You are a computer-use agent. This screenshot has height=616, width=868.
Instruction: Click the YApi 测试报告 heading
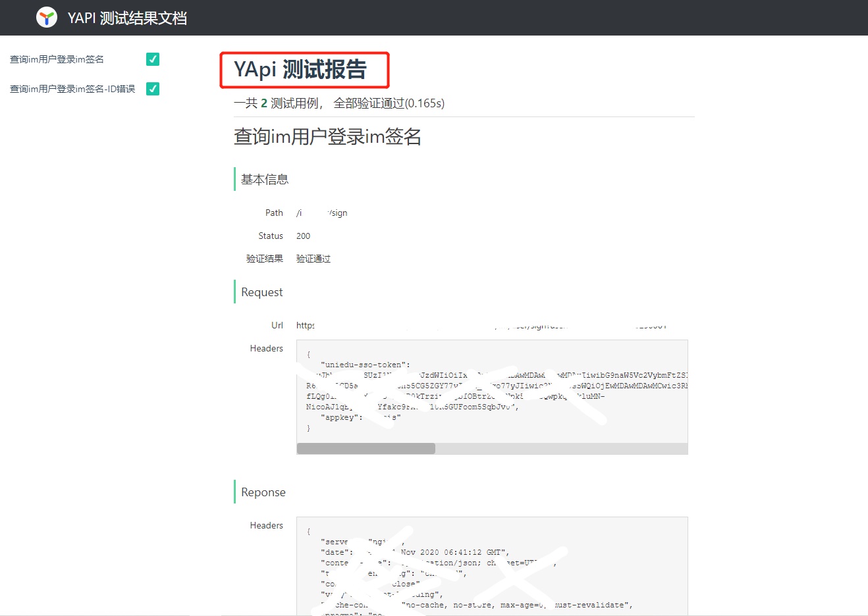(x=300, y=70)
